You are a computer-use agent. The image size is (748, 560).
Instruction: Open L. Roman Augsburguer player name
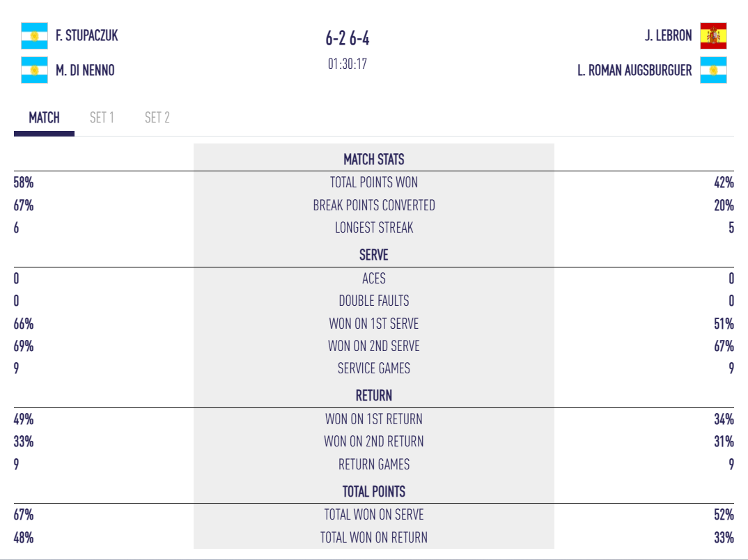click(x=635, y=70)
